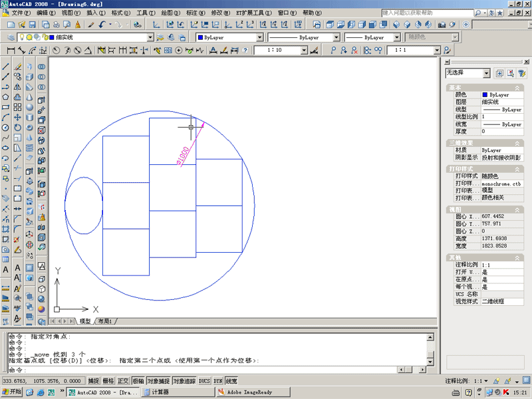Open the layer 细实线 dropdown
The height and width of the screenshot is (399, 532).
150,37
